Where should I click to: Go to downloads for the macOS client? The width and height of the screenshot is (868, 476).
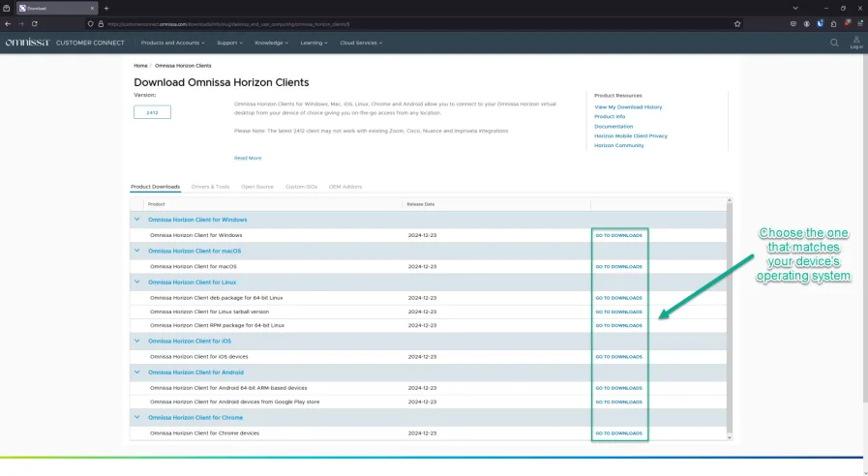(x=619, y=267)
